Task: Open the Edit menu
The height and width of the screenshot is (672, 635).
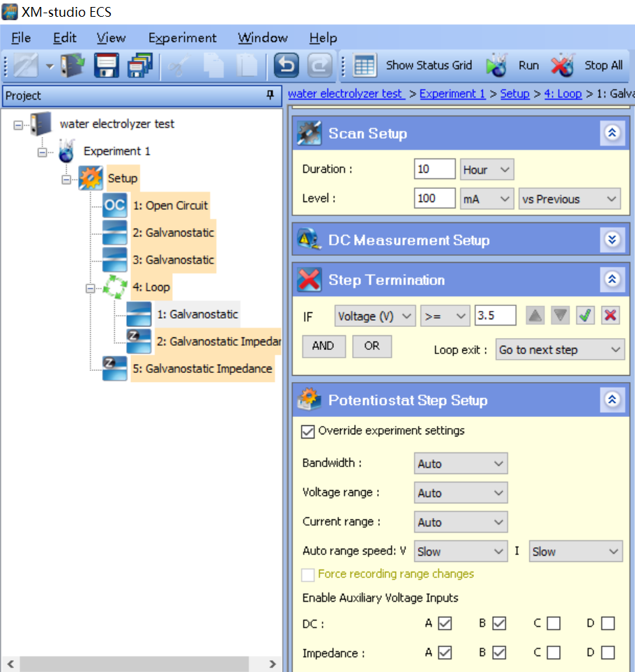Action: click(x=65, y=38)
